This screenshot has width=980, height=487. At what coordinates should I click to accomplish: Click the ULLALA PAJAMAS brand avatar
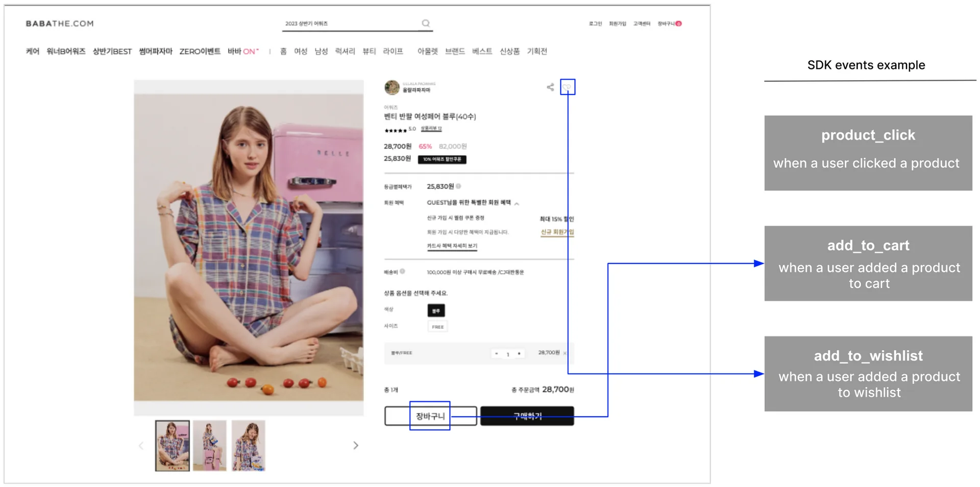click(x=391, y=87)
